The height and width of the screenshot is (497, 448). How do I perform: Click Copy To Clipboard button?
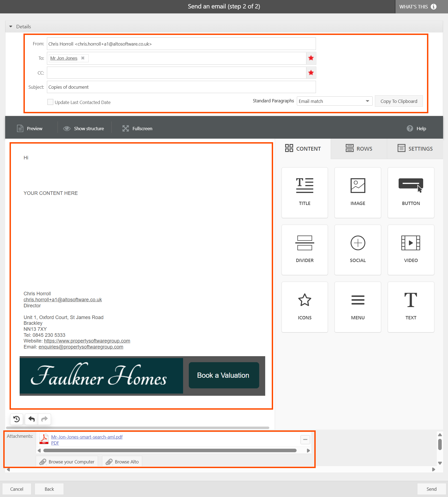click(399, 101)
